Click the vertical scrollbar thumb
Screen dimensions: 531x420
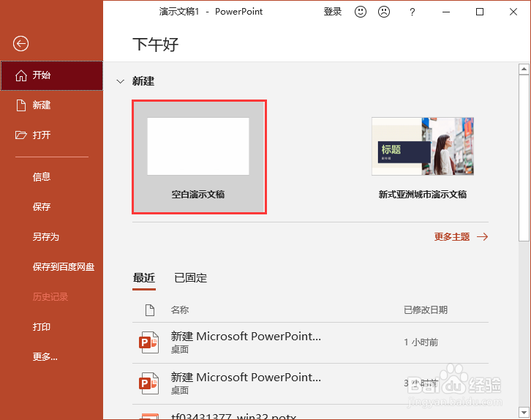click(x=524, y=158)
